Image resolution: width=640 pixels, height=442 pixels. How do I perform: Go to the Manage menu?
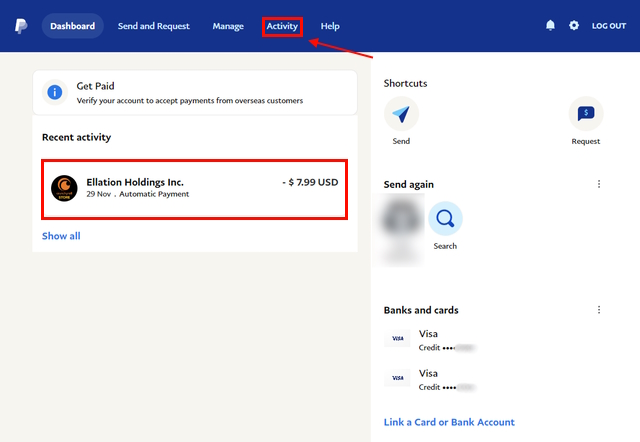228,26
